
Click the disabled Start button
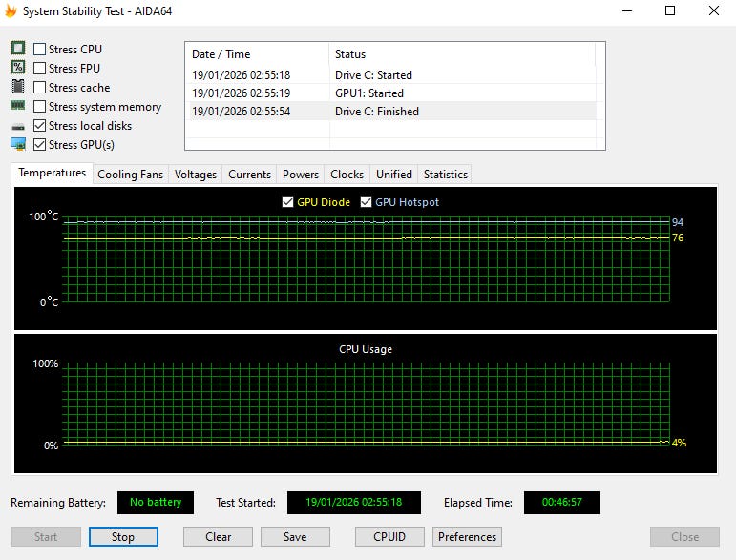click(46, 536)
